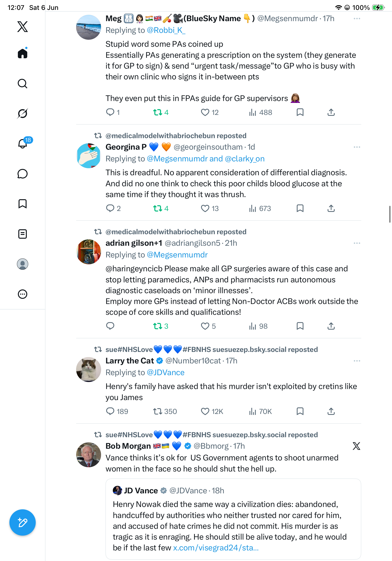
Task: Open Notifications bell with 18 badge
Action: coord(23,144)
